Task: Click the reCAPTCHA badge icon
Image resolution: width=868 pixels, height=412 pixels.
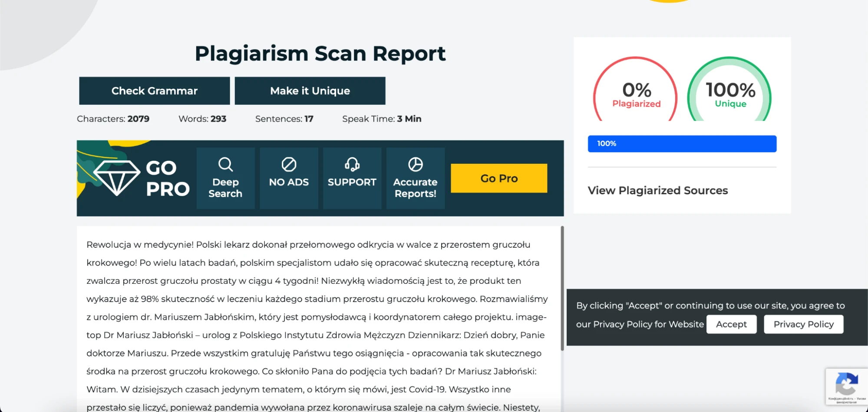Action: tap(846, 384)
